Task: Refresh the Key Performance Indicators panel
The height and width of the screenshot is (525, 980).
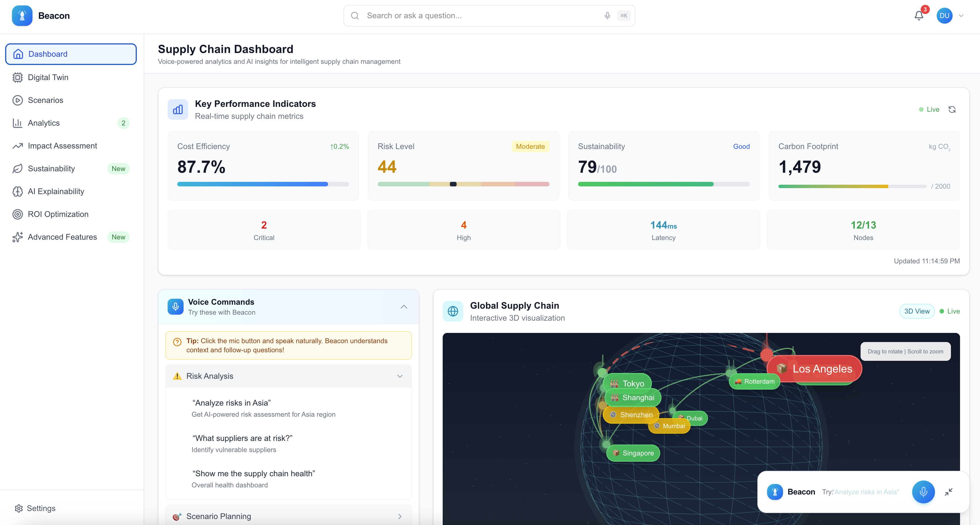Action: [x=952, y=109]
